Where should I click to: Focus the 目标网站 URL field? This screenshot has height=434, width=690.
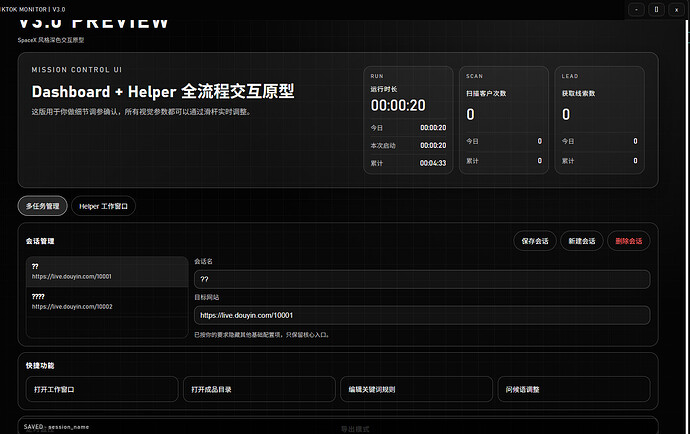422,315
